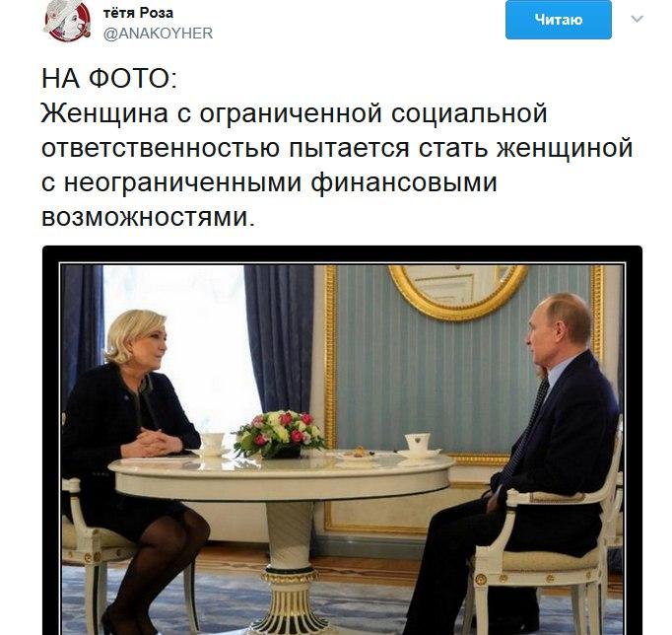672x635 pixels.
Task: Open the @ANAKOYHER handle link
Action: [x=158, y=33]
